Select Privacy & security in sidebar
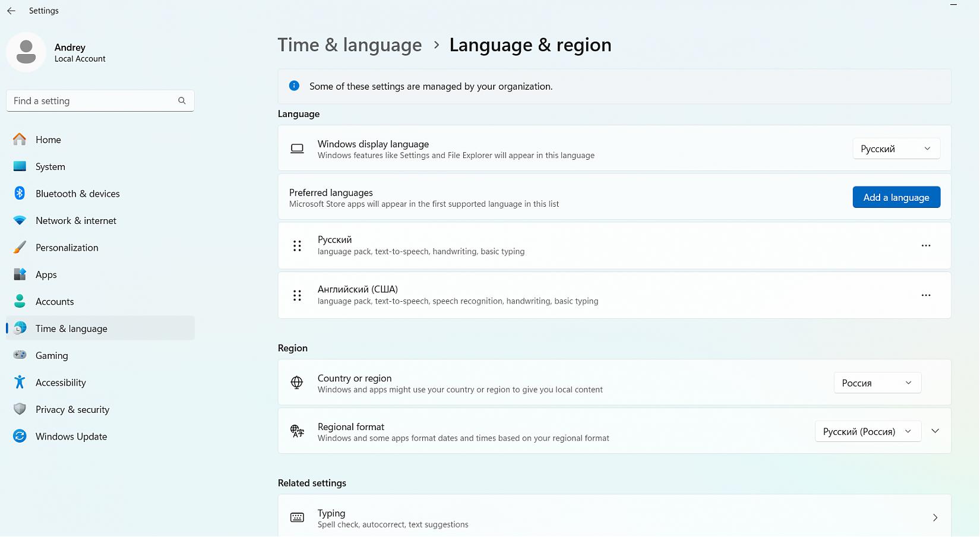Image resolution: width=980 pixels, height=537 pixels. tap(72, 410)
